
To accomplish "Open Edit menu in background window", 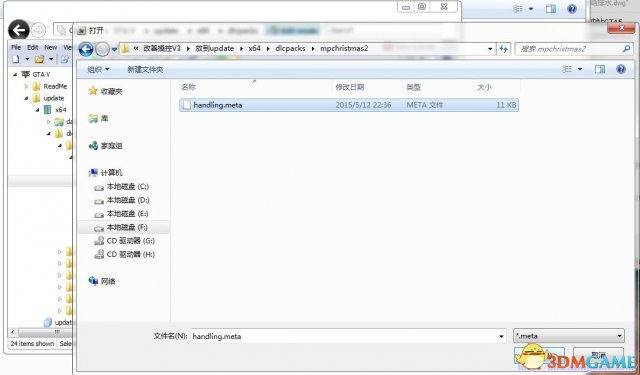I will [x=33, y=47].
